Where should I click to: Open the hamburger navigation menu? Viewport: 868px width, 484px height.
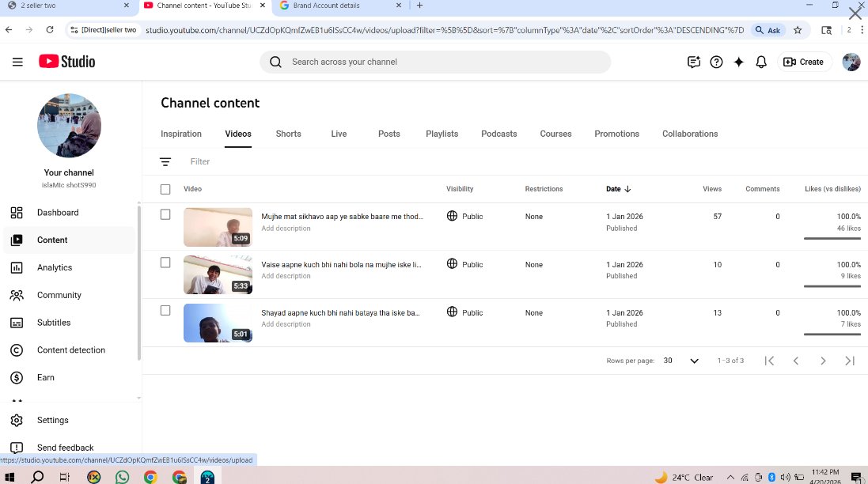tap(17, 62)
